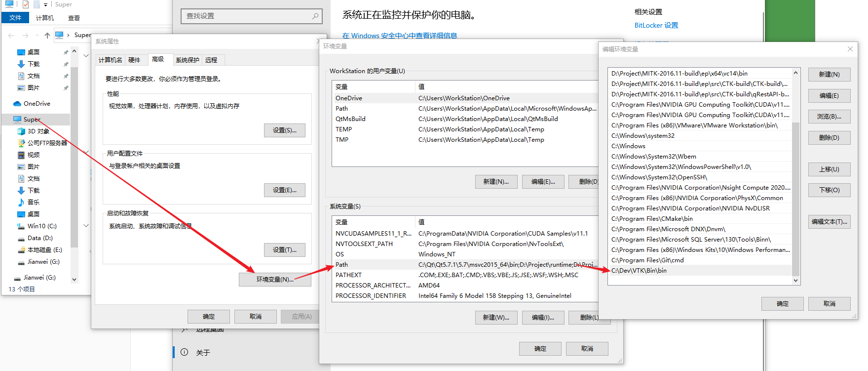The width and height of the screenshot is (868, 371).
Task: Click the 视频 videos folder icon
Action: (21, 155)
